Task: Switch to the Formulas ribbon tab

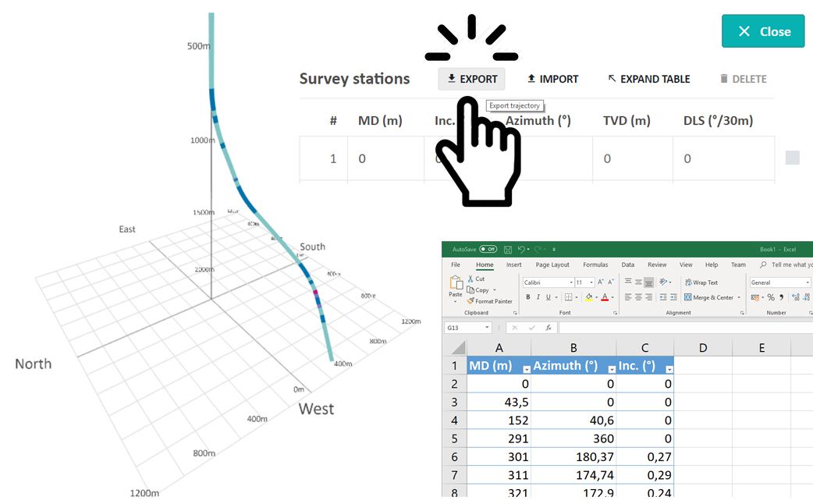Action: click(596, 264)
